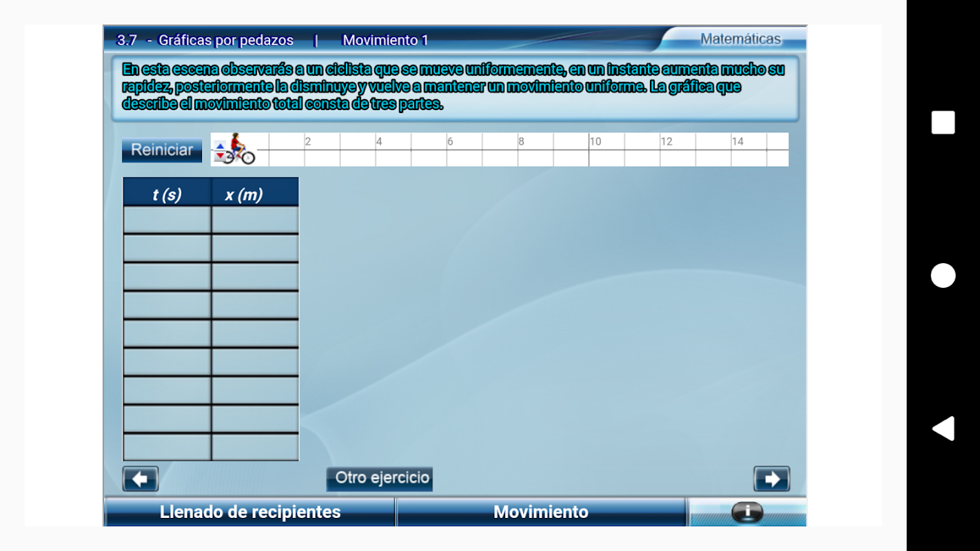
Task: Tap the Android back triangle button
Action: point(943,428)
